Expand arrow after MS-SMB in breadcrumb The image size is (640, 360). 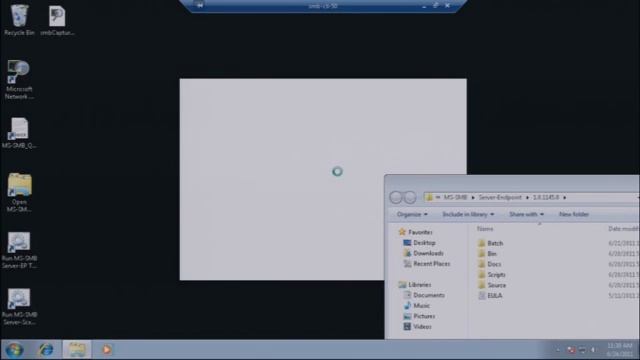pyautogui.click(x=473, y=198)
